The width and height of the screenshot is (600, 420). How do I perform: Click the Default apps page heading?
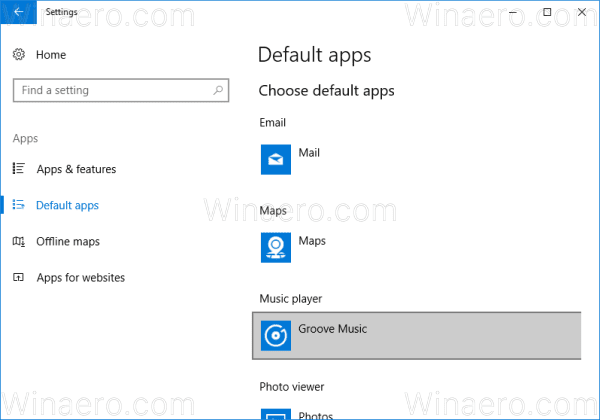tap(315, 55)
